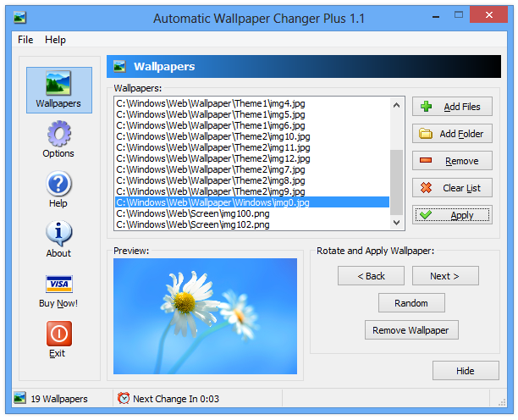
Task: Select Theme2\img8.jpg in the list
Action: point(252,180)
